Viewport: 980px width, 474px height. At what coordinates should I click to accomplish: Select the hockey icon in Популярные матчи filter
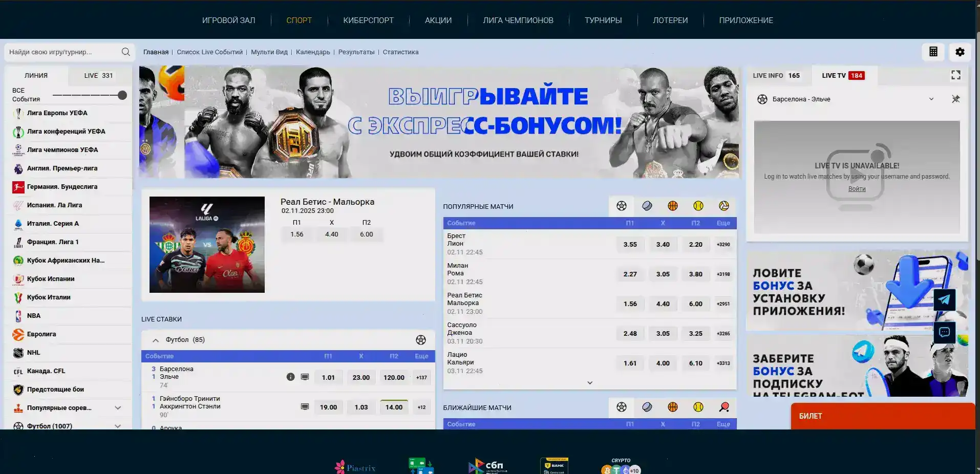click(x=647, y=206)
